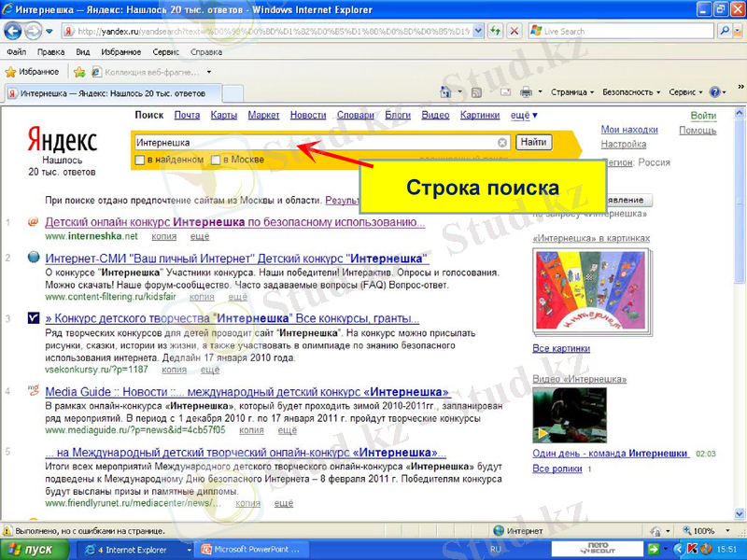
Task: Click the Print icon in command bar
Action: [526, 92]
